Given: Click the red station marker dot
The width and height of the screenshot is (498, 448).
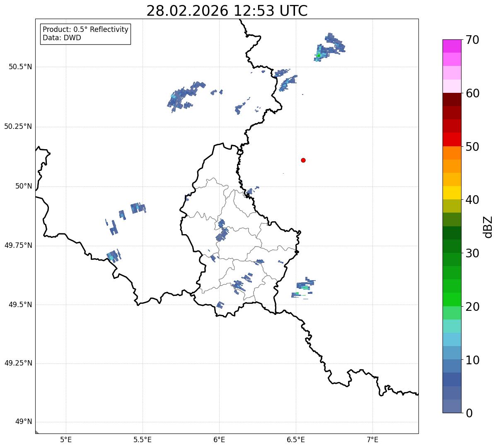Looking at the screenshot, I should (303, 160).
